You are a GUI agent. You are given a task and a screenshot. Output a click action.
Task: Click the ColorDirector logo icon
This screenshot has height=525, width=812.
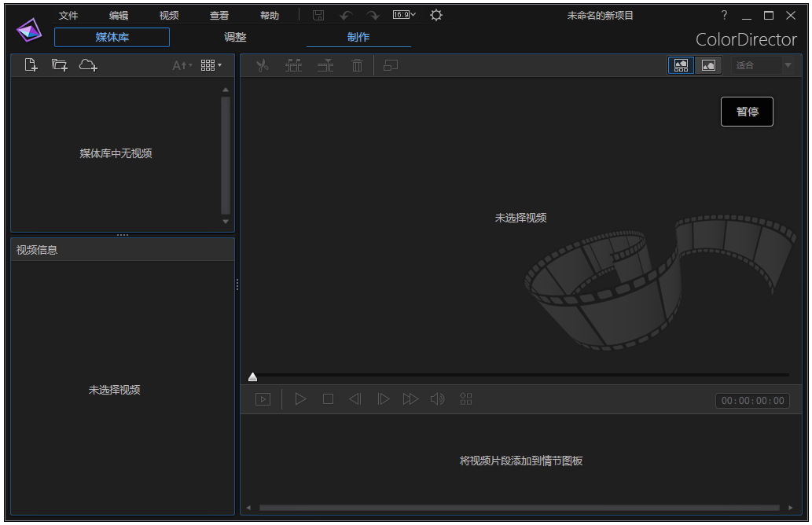(29, 31)
